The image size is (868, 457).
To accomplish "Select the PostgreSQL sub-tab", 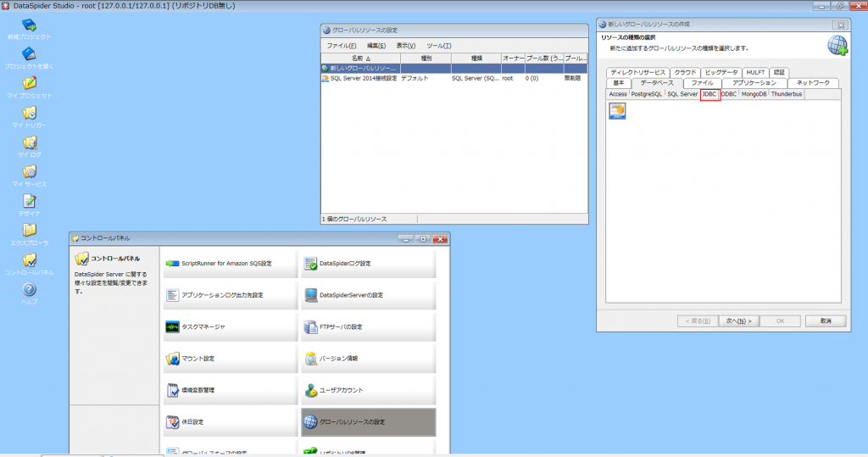I will click(x=646, y=94).
